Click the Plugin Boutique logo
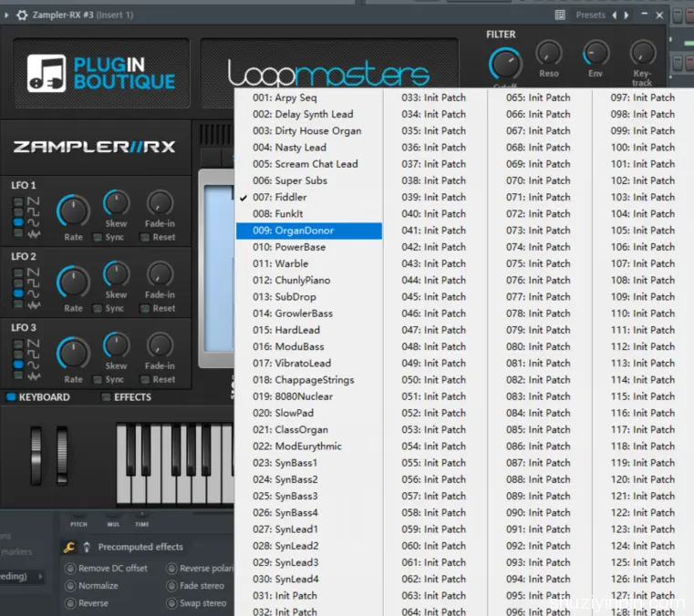694x616 pixels. click(x=100, y=73)
